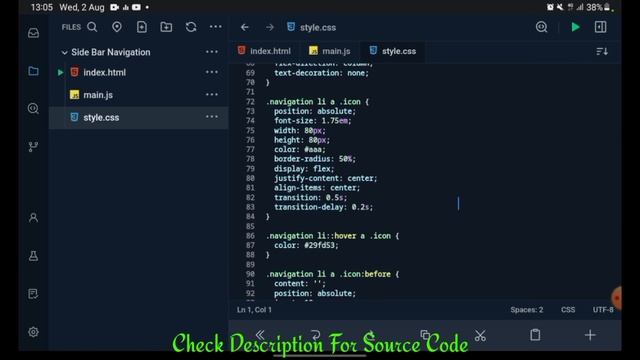Change the Spaces: 2 indentation setting

[x=527, y=310]
